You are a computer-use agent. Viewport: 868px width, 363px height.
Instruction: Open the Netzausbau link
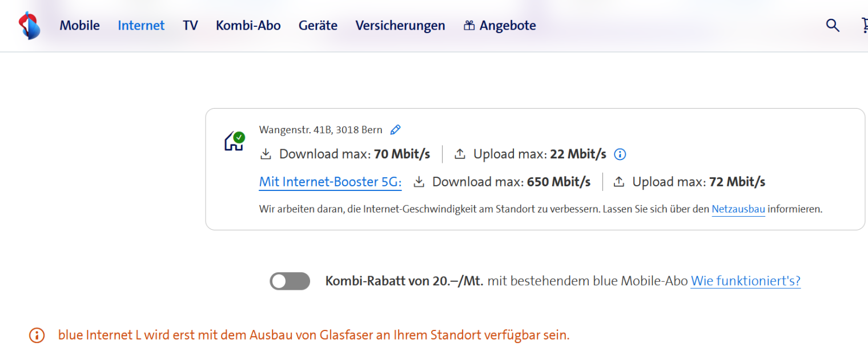coord(738,209)
